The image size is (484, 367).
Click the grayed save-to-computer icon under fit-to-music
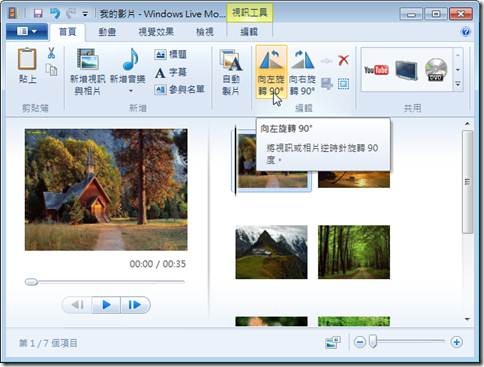327,83
